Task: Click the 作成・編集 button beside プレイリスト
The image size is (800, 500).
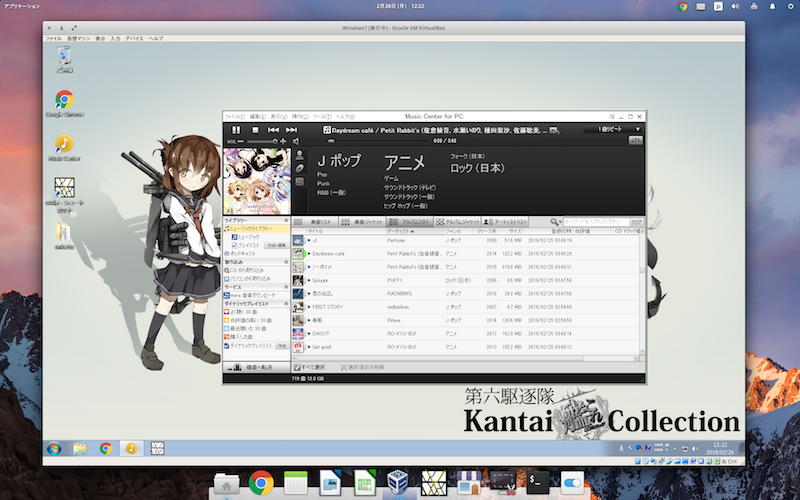Action: click(276, 245)
